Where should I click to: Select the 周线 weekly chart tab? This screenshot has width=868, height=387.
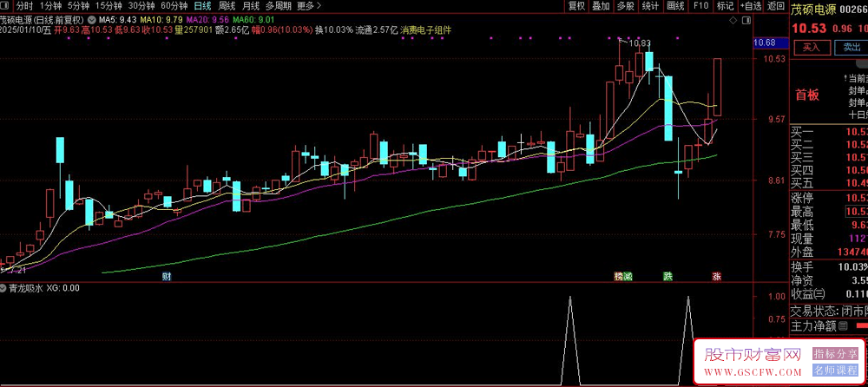[x=227, y=6]
